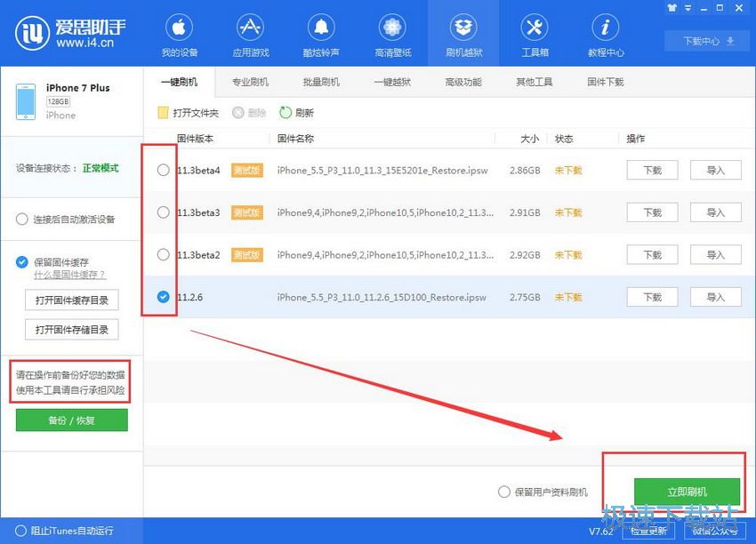
Task: Click 固件版本 column header
Action: pos(196,139)
